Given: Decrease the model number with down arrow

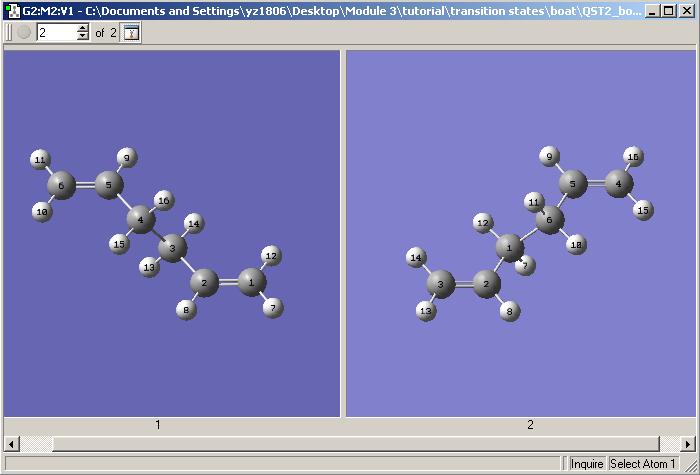Looking at the screenshot, I should (x=83, y=37).
